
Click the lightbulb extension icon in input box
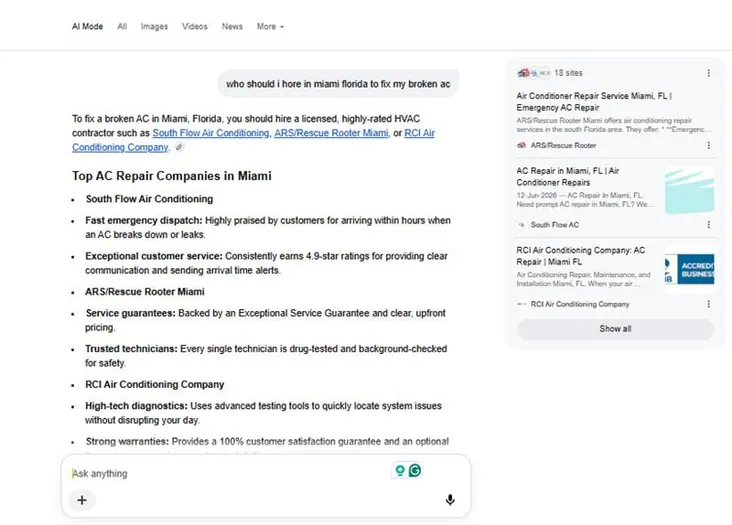pos(400,470)
